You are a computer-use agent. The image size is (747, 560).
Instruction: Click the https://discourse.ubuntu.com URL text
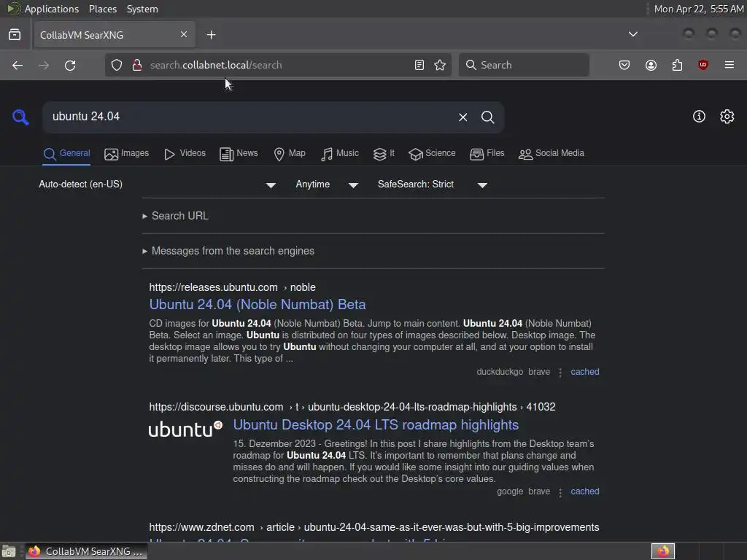point(216,407)
